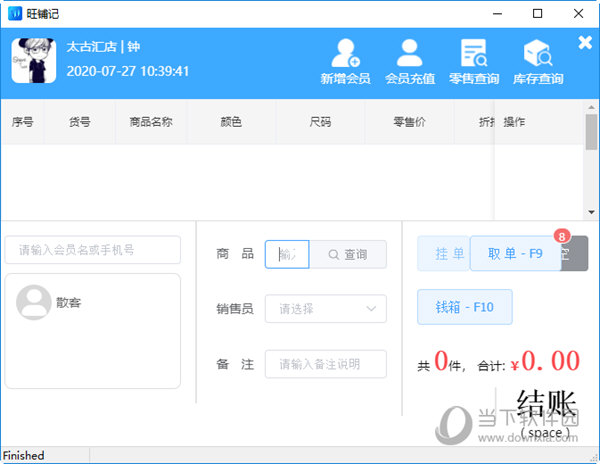
Task: Click the 散客 guest customer avatar
Action: [x=34, y=302]
